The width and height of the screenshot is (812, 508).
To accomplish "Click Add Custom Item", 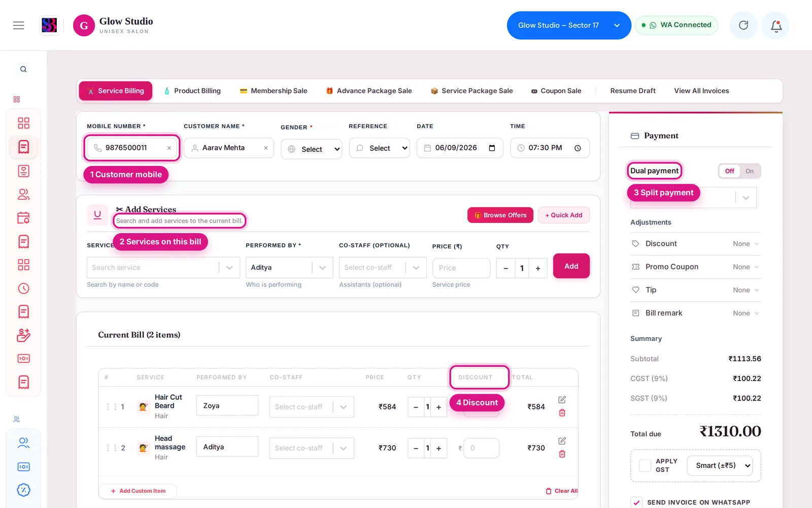I will click(x=138, y=491).
